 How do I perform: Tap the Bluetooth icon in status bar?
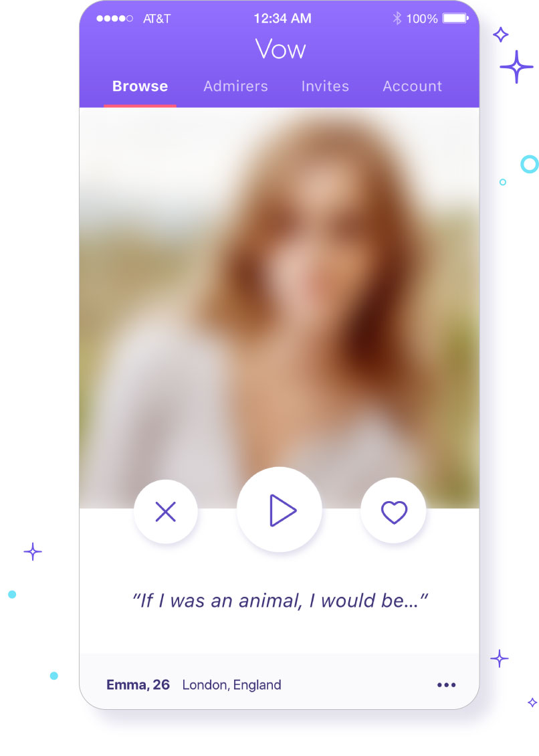[397, 18]
